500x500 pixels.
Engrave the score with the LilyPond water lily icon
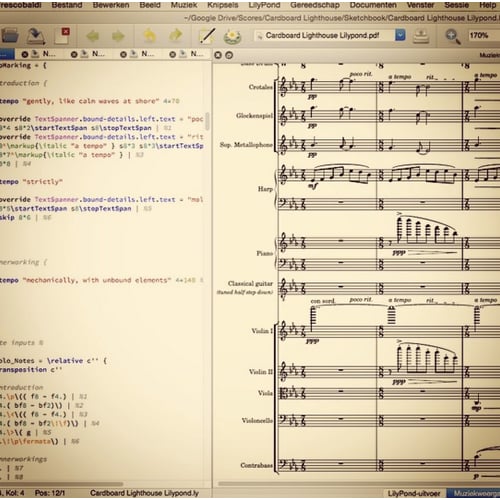pos(232,36)
